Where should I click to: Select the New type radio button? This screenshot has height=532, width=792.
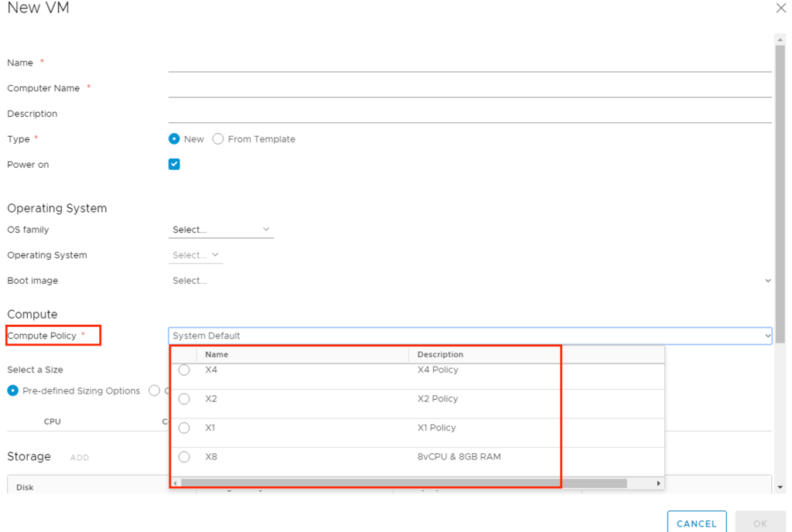coord(174,139)
